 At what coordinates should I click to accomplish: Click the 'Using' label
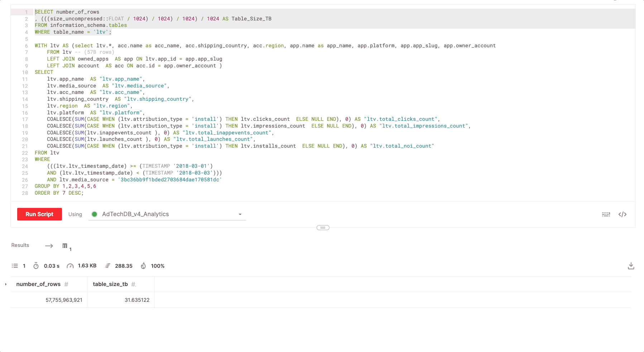(75, 214)
